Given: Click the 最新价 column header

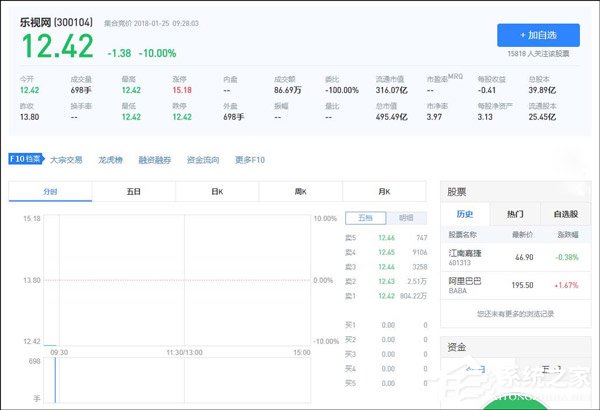Looking at the screenshot, I should pyautogui.click(x=522, y=235).
